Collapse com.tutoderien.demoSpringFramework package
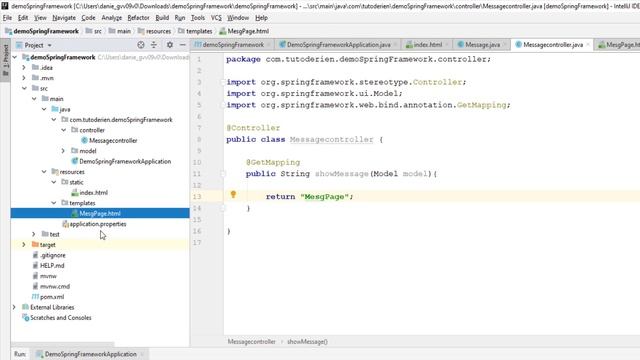 54,120
